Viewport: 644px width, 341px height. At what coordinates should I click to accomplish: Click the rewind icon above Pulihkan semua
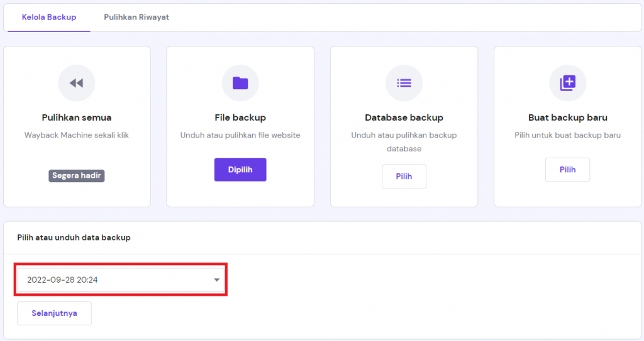point(77,83)
